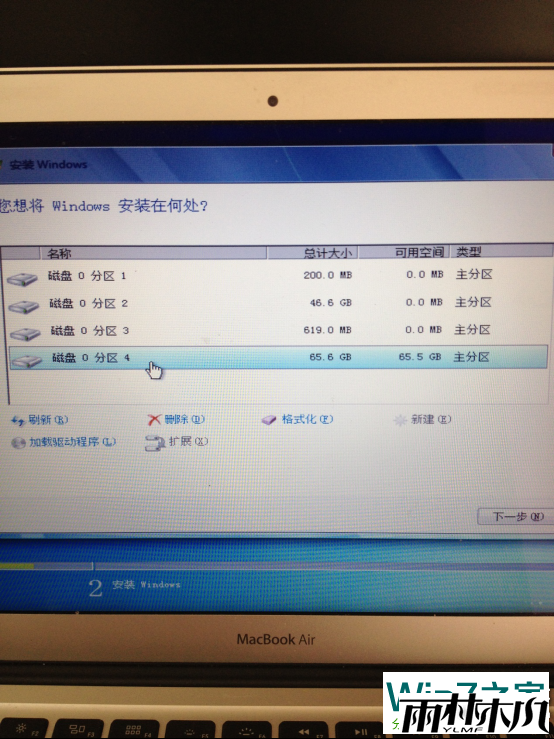The image size is (554, 739).
Task: Click the 0.0 MB free space of 分区 1
Action: tap(425, 274)
